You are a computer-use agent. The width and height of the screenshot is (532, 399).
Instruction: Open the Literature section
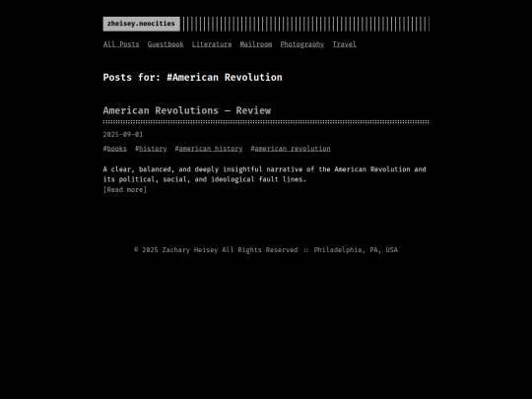coord(212,44)
